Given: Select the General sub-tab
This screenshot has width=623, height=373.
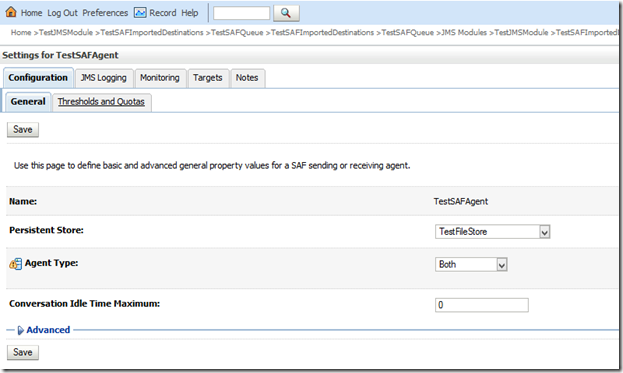Looking at the screenshot, I should 28,102.
